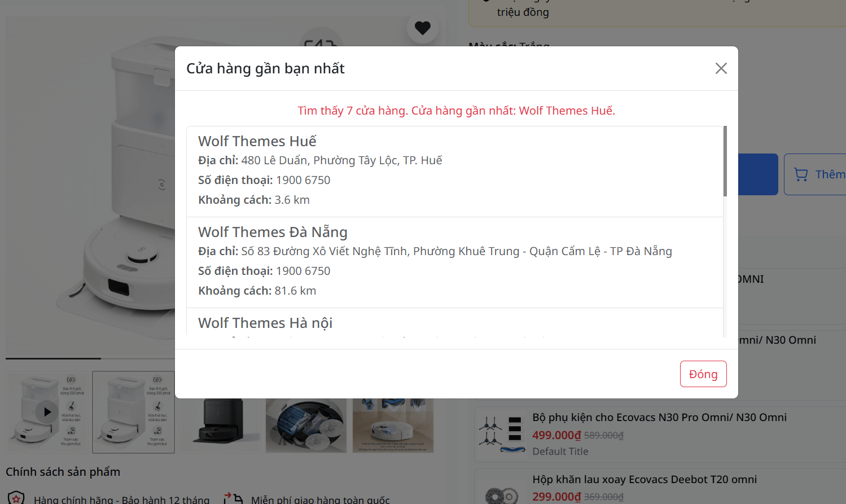The width and height of the screenshot is (846, 504).
Task: Select the Wolf Themes Hà nội store
Action: pyautogui.click(x=265, y=323)
